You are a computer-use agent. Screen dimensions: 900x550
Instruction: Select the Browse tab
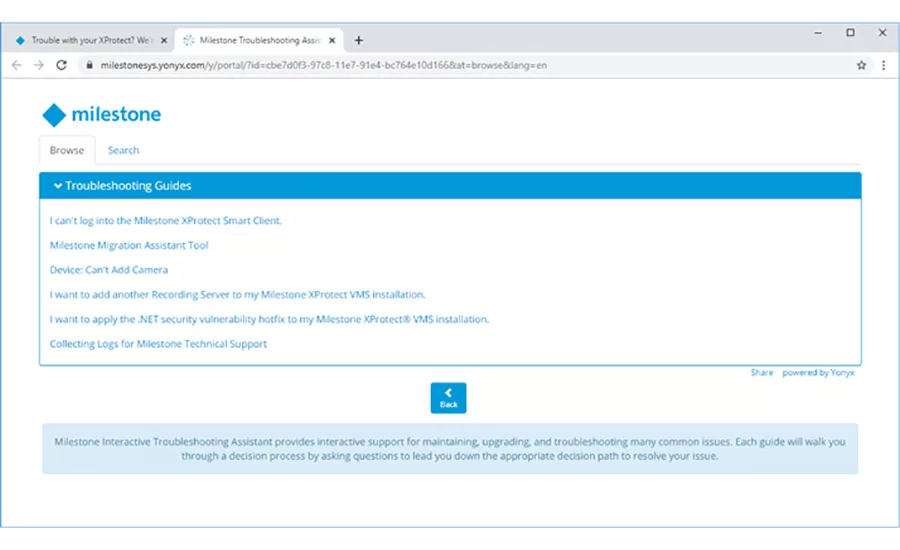pyautogui.click(x=67, y=150)
